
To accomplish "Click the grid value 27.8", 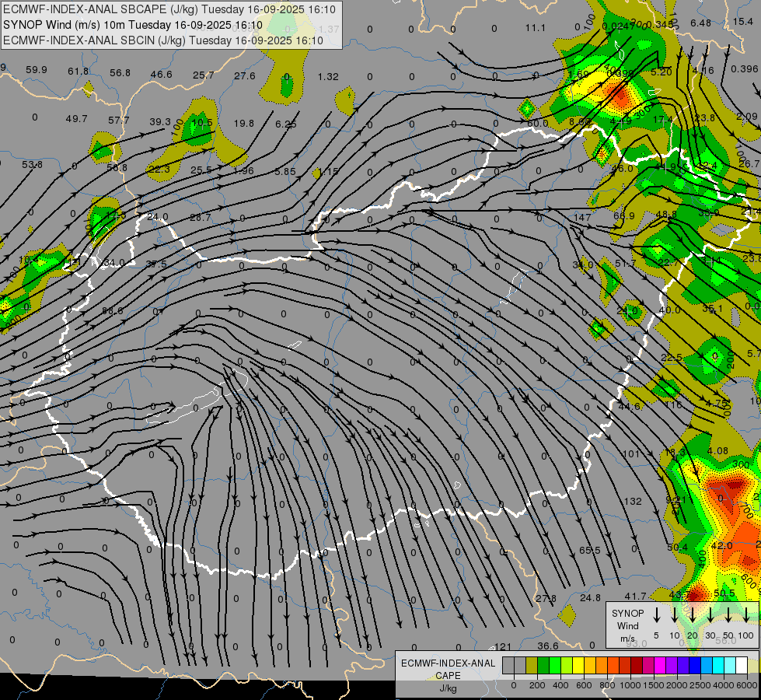I will point(546,598).
